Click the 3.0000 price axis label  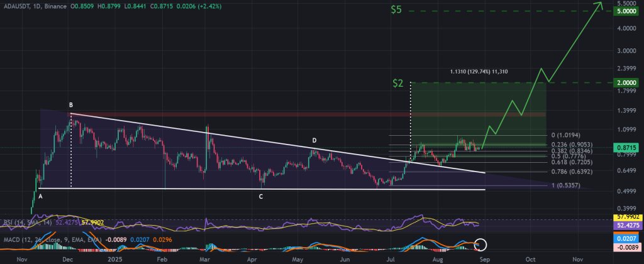(627, 51)
